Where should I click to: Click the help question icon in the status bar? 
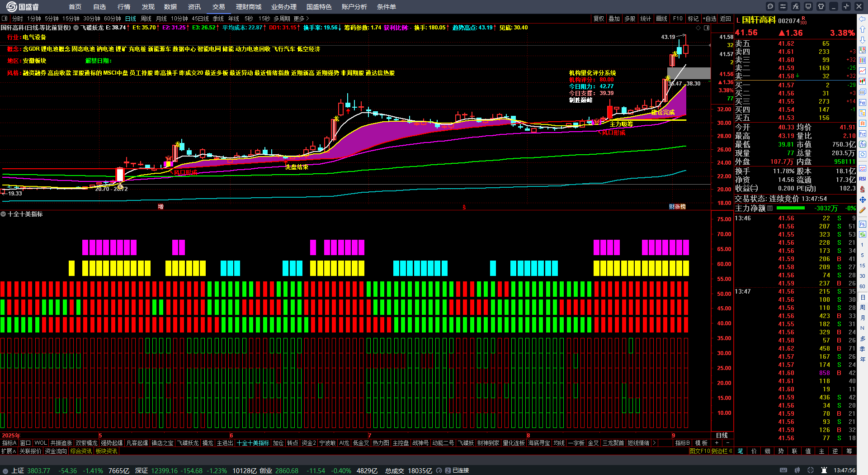pyautogui.click(x=439, y=470)
